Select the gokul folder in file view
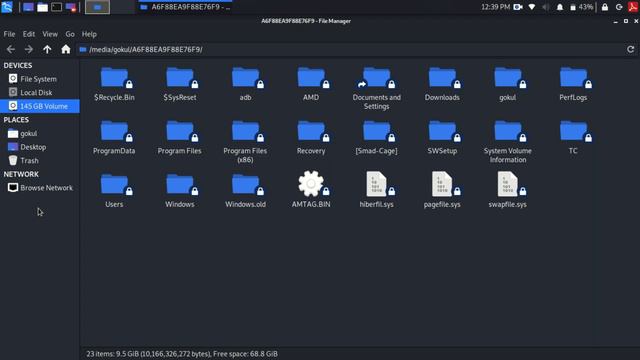The height and width of the screenshot is (360, 640). click(x=508, y=84)
